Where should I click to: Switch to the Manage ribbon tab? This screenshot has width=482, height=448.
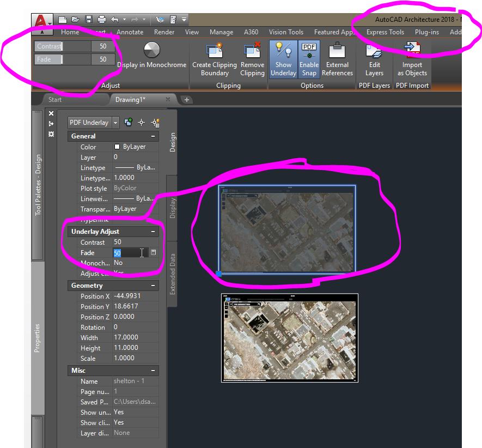pyautogui.click(x=221, y=32)
